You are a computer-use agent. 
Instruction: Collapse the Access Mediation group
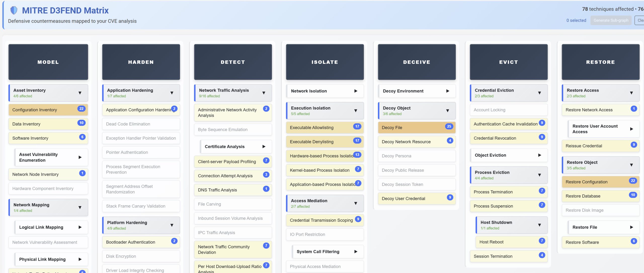pos(325,203)
